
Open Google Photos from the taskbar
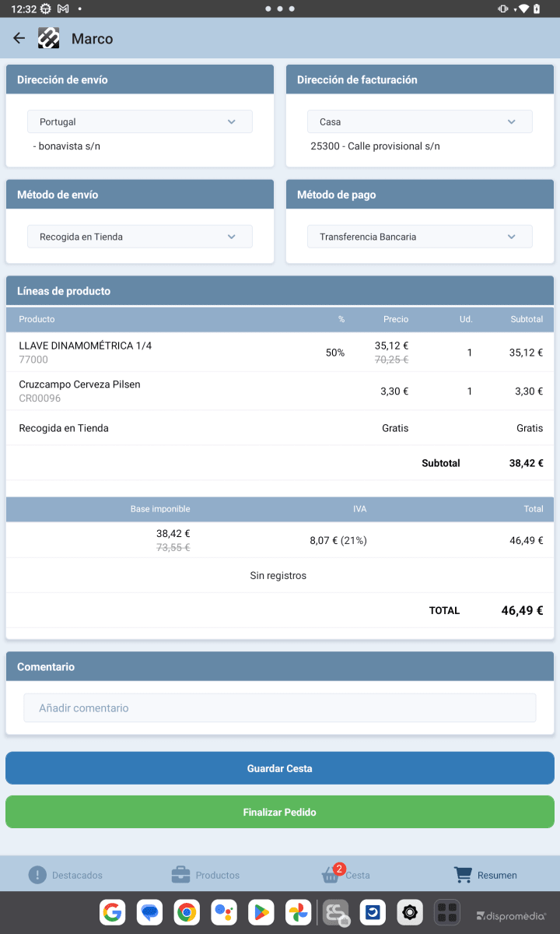click(299, 912)
